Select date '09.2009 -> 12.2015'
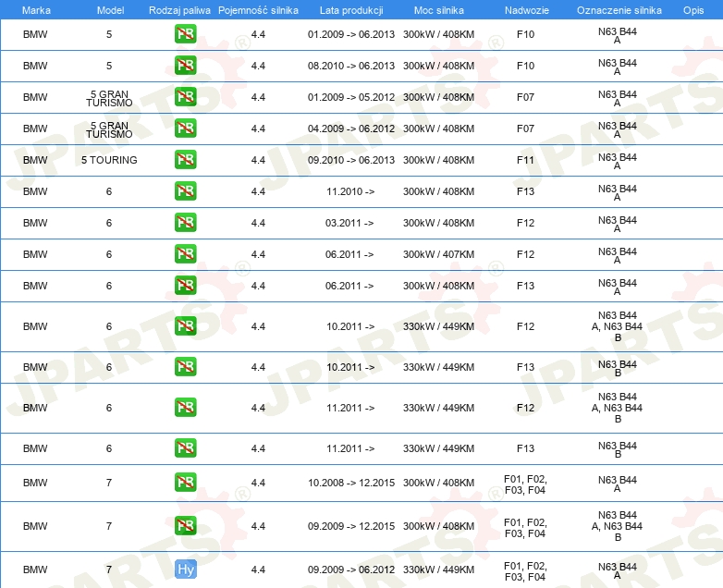Viewport: 723px width, 588px height. [x=351, y=526]
